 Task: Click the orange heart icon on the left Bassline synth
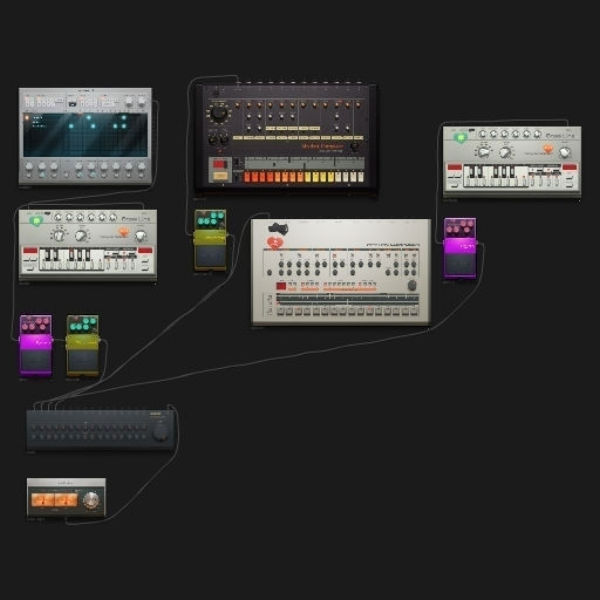tap(123, 232)
